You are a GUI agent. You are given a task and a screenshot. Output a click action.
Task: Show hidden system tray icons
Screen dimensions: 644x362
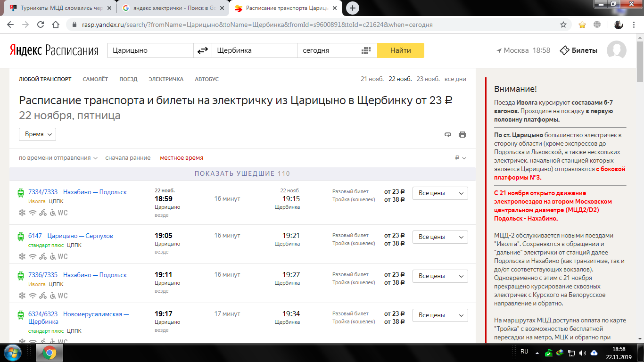[x=537, y=353]
